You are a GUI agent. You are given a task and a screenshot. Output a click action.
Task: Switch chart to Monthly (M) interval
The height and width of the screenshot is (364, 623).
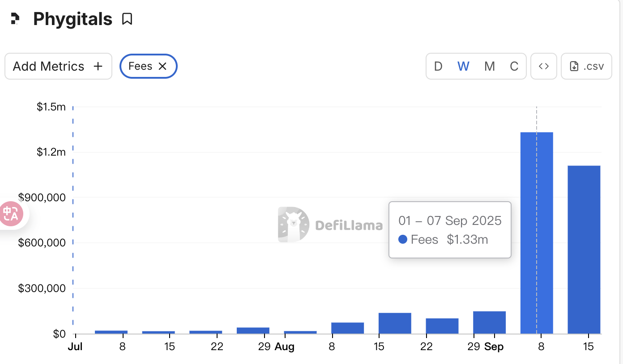489,66
